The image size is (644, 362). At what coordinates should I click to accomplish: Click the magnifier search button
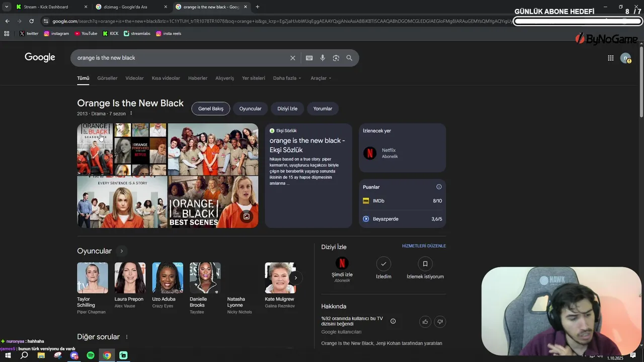[349, 58]
